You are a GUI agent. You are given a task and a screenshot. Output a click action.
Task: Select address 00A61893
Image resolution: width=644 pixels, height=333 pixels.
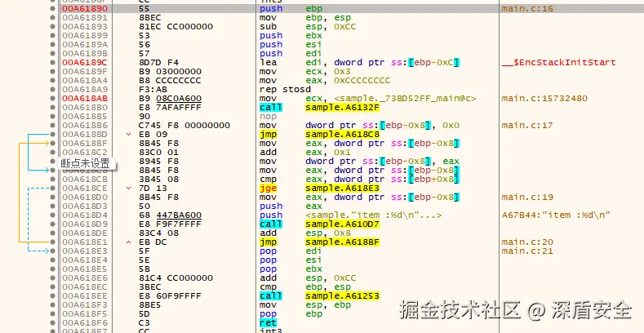point(85,27)
